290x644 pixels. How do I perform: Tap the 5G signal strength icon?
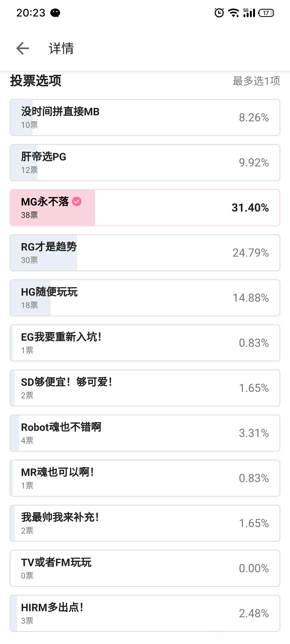pyautogui.click(x=249, y=13)
